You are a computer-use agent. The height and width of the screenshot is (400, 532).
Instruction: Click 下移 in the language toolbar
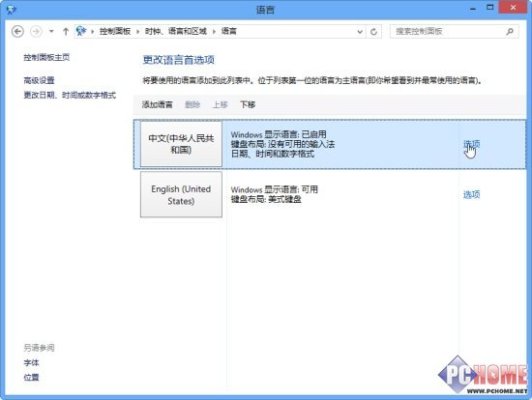click(x=248, y=104)
